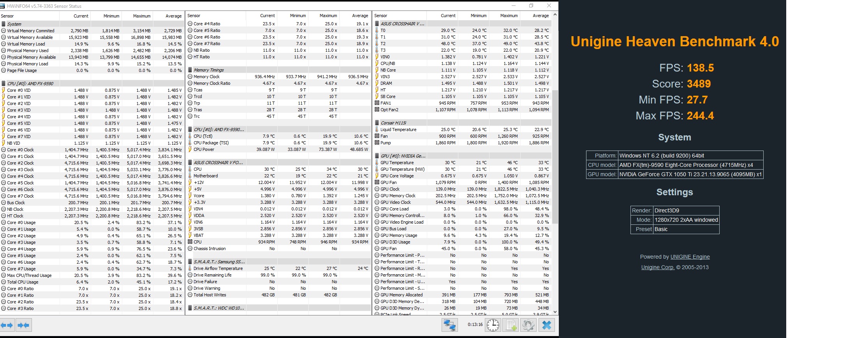The image size is (868, 338).
Task: Select the NB VID row
Action: pos(92,143)
